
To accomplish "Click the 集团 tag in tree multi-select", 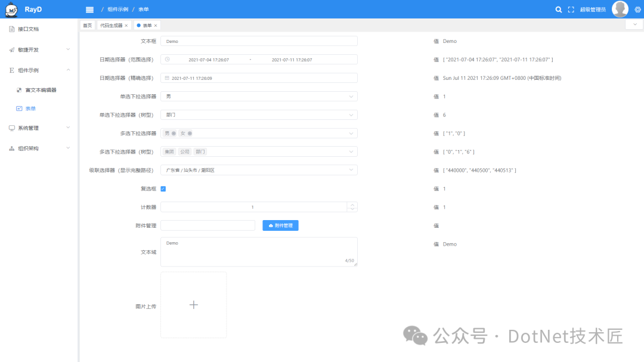I will pyautogui.click(x=169, y=151).
